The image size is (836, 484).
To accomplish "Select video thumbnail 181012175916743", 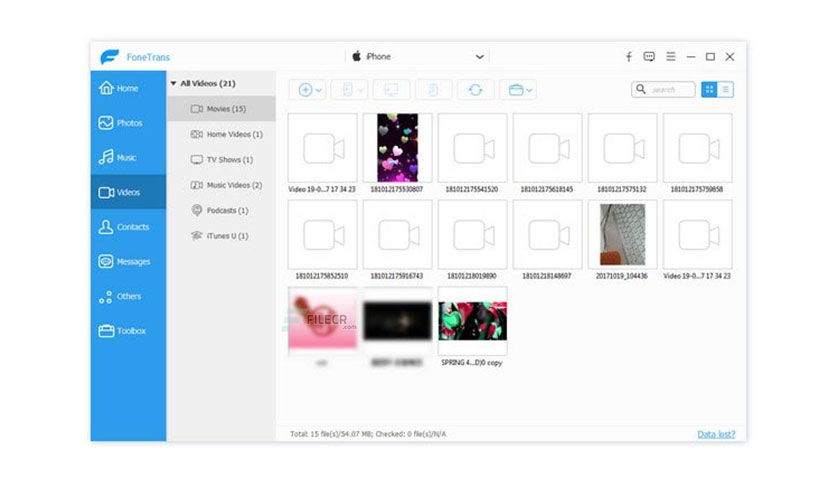I will [397, 235].
